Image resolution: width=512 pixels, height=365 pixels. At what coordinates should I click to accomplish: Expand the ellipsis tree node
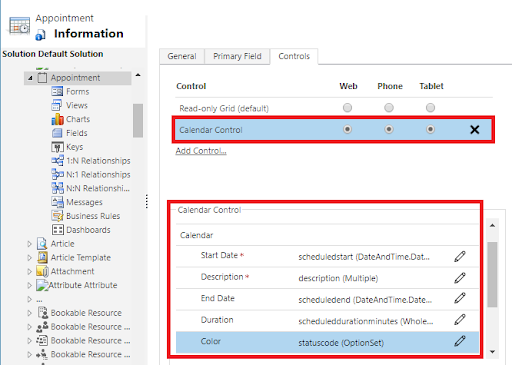pyautogui.click(x=29, y=299)
